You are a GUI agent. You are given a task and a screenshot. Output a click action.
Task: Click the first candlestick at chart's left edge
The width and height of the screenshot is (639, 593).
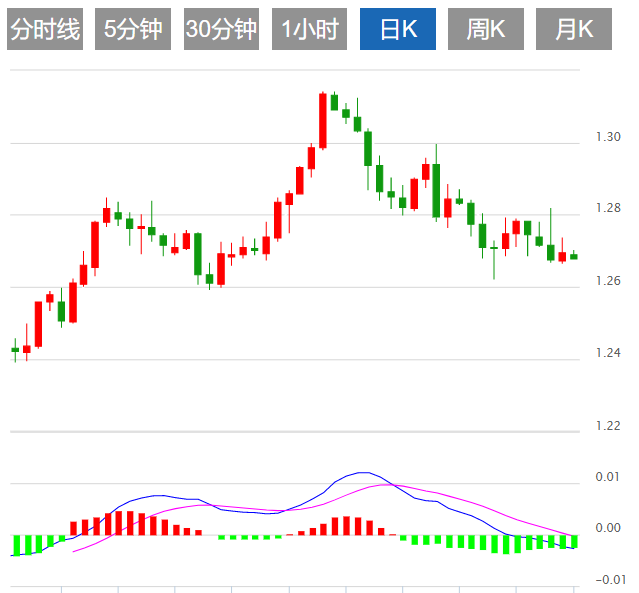click(x=15, y=350)
